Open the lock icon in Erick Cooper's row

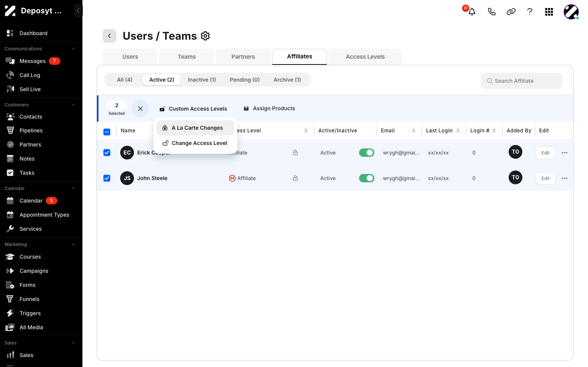(295, 153)
